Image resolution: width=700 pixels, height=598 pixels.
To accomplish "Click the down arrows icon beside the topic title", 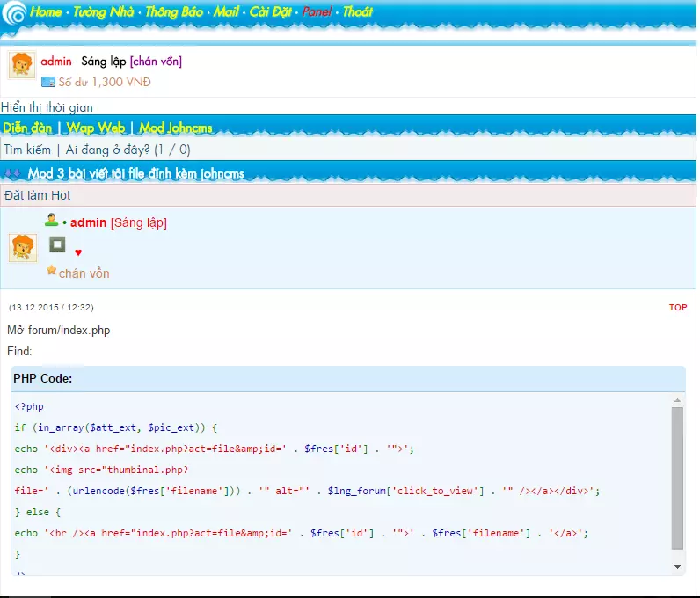I will 12,174.
